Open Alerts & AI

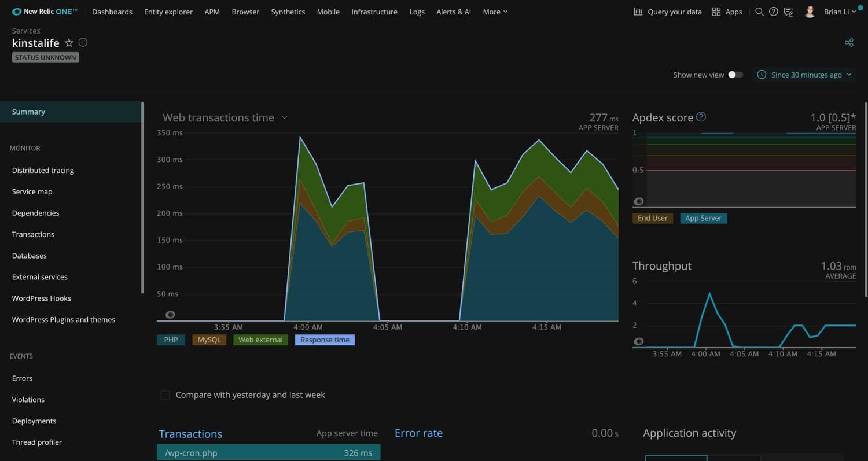click(454, 12)
